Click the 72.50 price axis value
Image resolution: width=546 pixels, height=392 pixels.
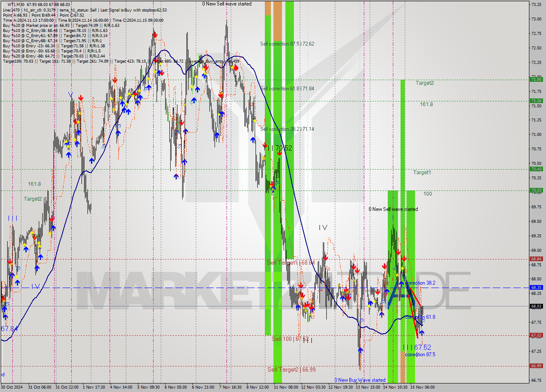coord(536,48)
